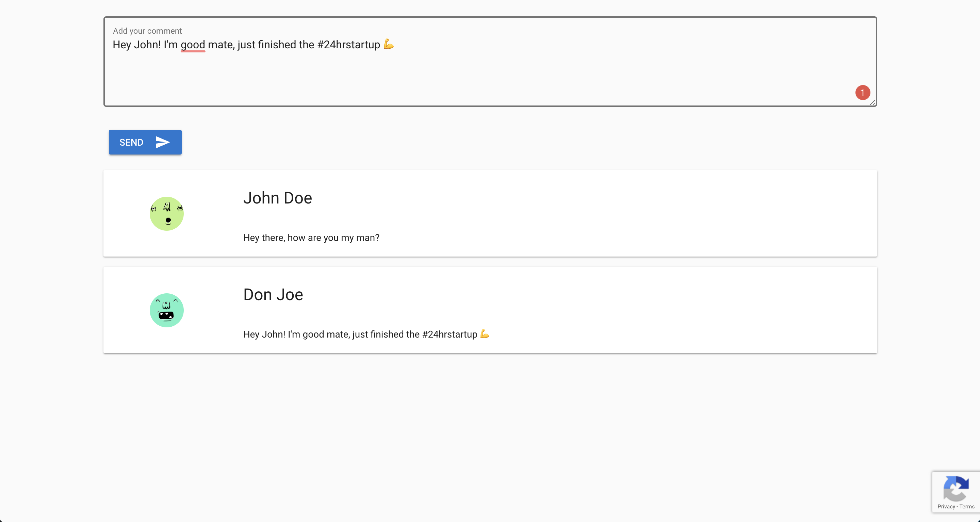Click #24hrstartup hashtag in Don Joe's comment
This screenshot has height=522, width=980.
pos(449,335)
